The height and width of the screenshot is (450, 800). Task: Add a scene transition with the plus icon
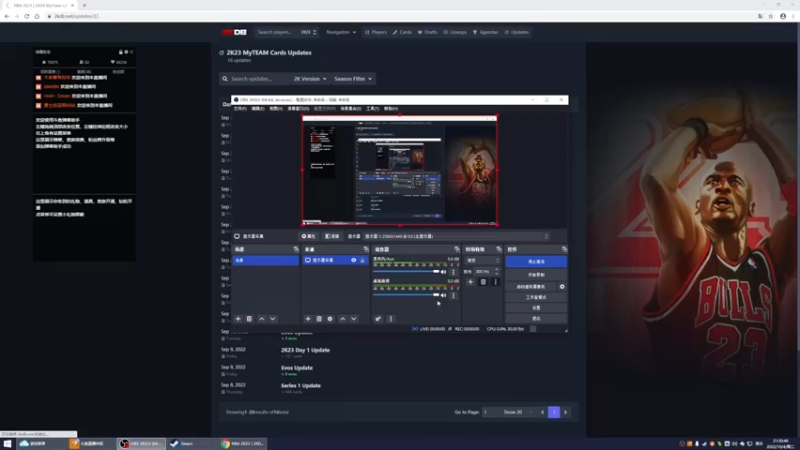(470, 282)
